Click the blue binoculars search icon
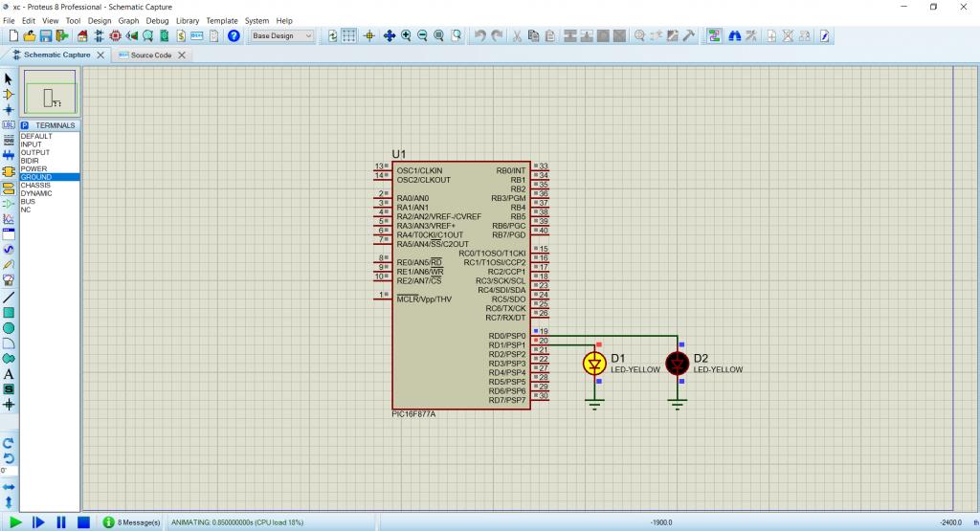Screen dimensions: 980x531 (x=735, y=36)
